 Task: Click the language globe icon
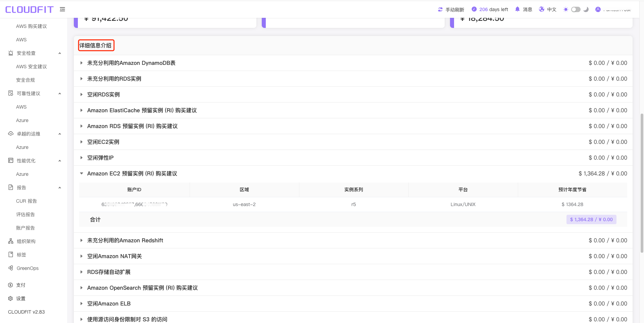pyautogui.click(x=542, y=9)
